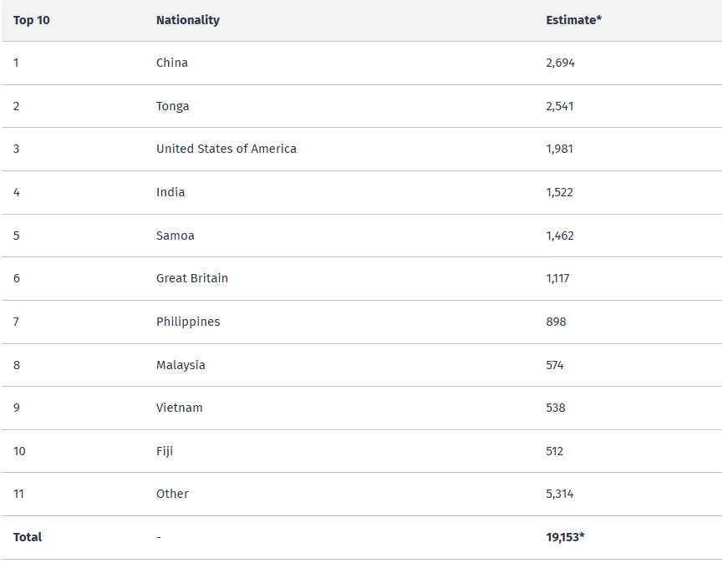The height and width of the screenshot is (568, 728).
Task: Select the 898 estimate for Philippines
Action: [x=556, y=322]
